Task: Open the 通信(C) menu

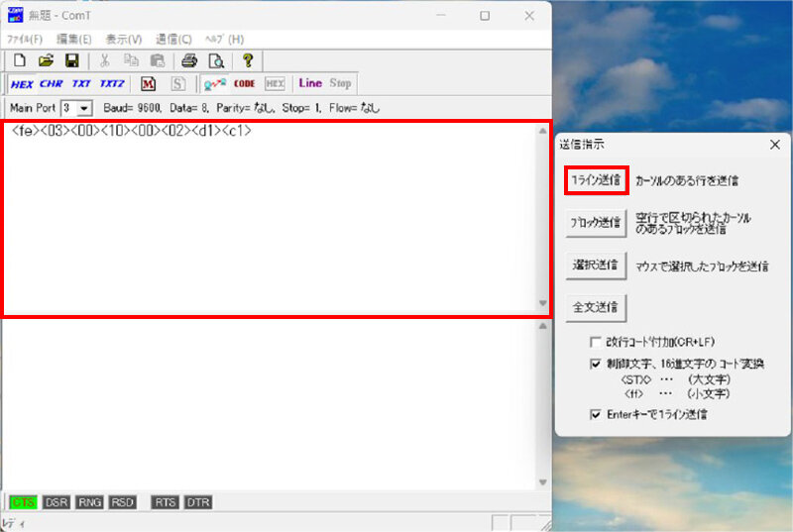Action: point(173,39)
